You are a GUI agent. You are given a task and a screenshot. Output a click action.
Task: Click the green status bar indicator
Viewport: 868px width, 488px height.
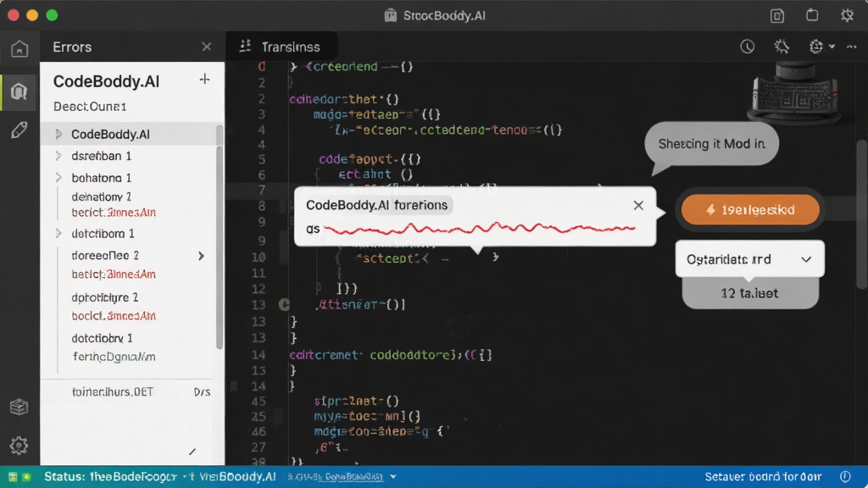click(26, 477)
